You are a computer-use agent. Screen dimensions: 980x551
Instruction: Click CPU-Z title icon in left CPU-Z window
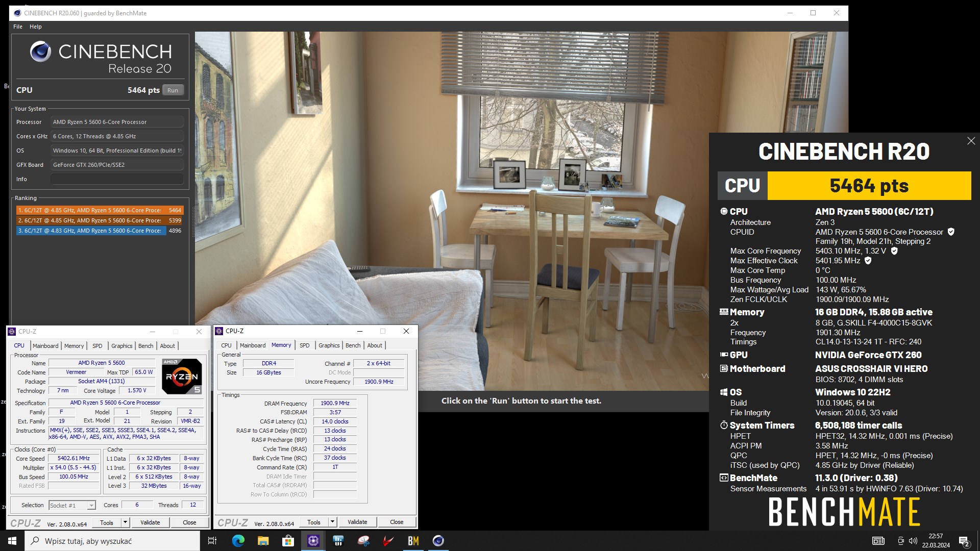(12, 332)
